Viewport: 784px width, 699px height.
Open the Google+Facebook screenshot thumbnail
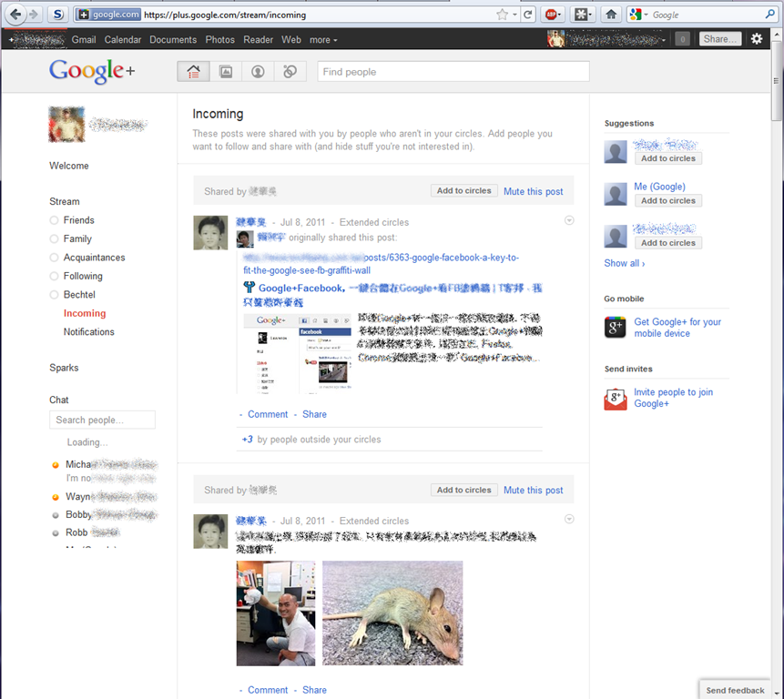click(297, 354)
